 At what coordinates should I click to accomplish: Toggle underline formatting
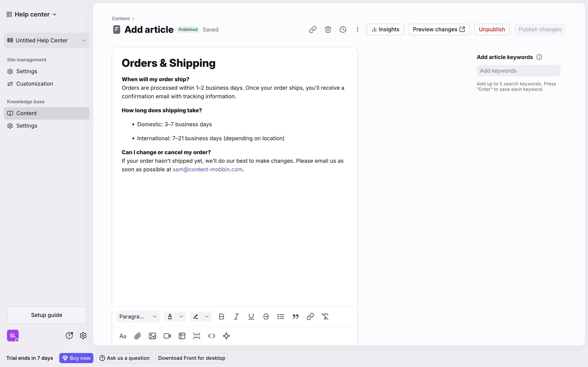(x=251, y=317)
